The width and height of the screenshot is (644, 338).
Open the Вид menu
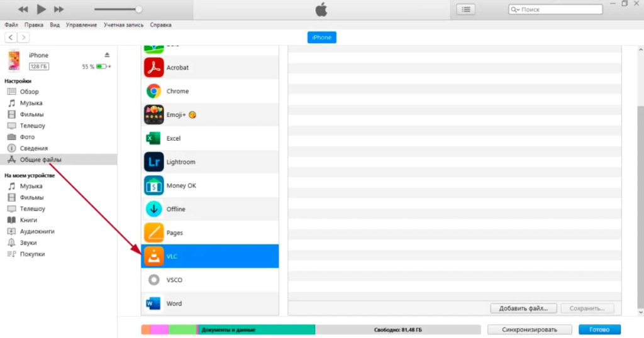55,25
